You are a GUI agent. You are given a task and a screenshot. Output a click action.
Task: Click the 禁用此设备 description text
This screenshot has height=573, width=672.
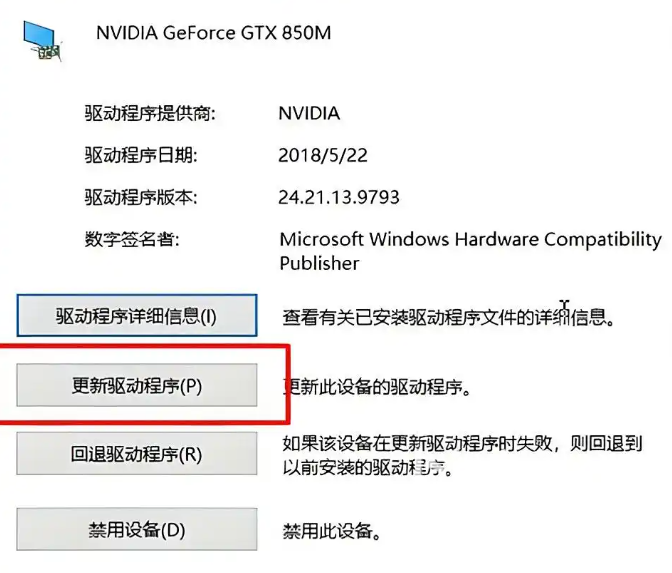(x=333, y=530)
